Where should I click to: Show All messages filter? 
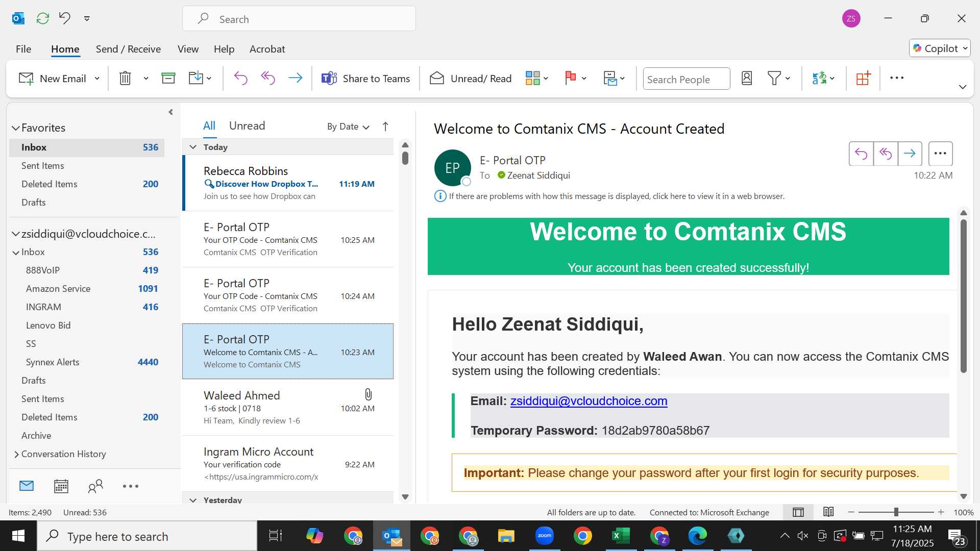click(x=209, y=126)
